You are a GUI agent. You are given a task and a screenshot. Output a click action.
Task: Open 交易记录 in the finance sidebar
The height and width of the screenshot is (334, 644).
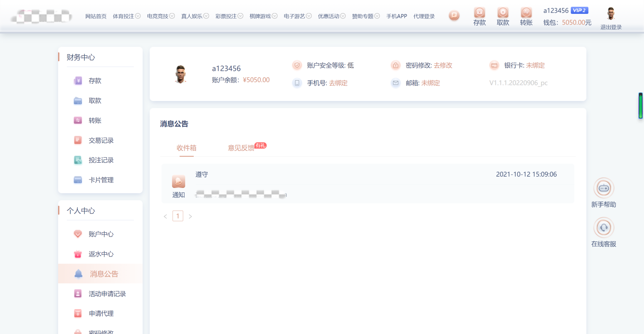click(101, 140)
